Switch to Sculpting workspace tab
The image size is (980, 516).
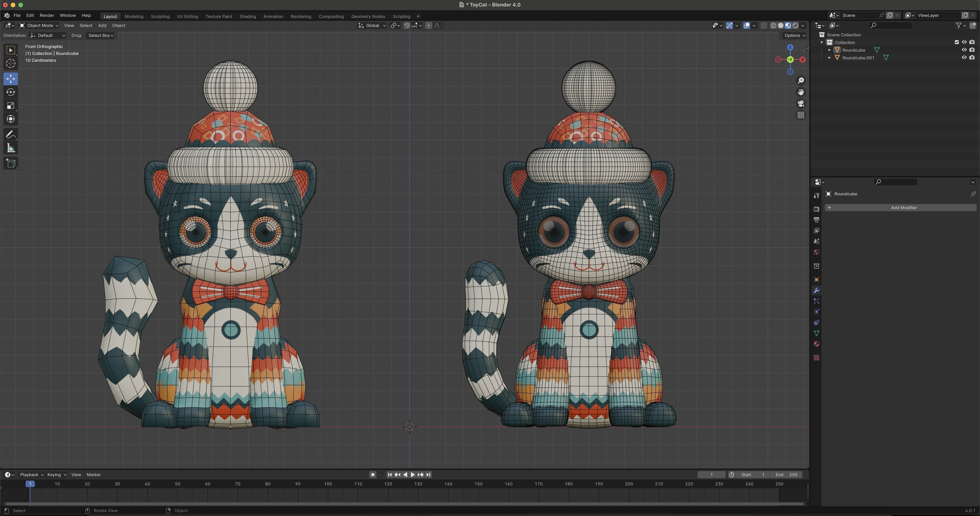(x=160, y=16)
